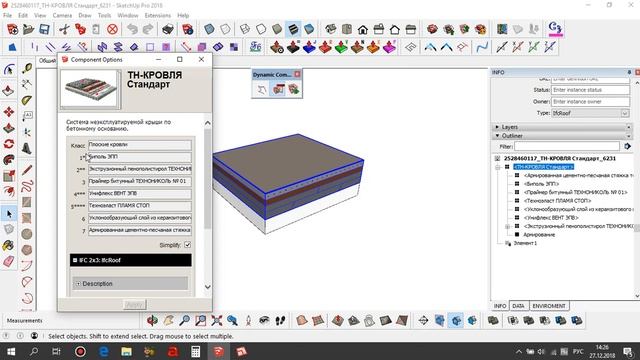Expand the Description section
Image resolution: width=640 pixels, height=360 pixels.
pos(78,284)
